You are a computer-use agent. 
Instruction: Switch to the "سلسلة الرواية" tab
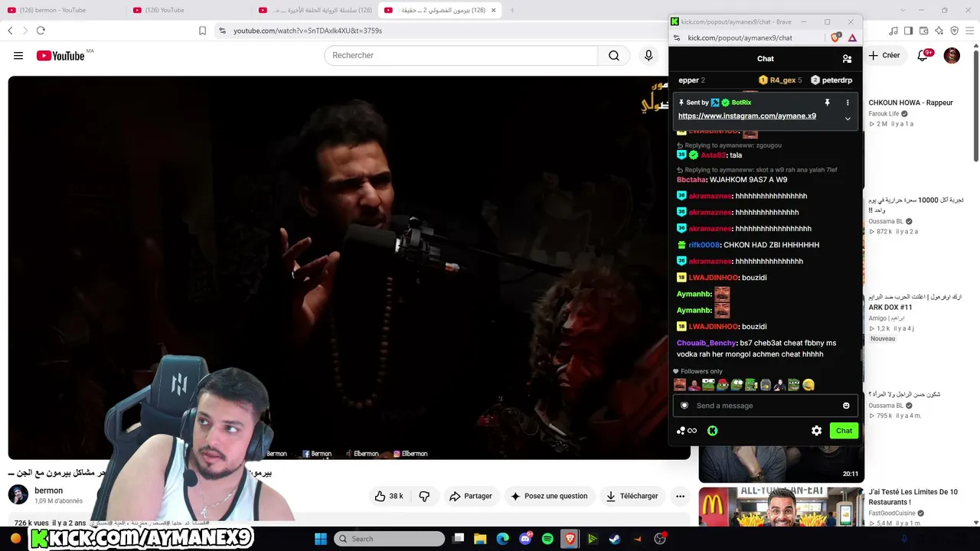pyautogui.click(x=314, y=10)
